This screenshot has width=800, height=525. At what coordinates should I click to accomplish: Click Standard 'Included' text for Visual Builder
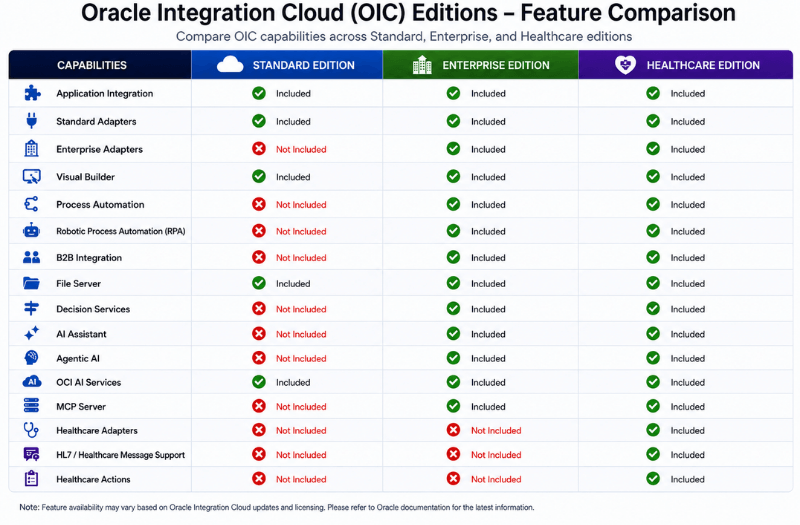(293, 177)
